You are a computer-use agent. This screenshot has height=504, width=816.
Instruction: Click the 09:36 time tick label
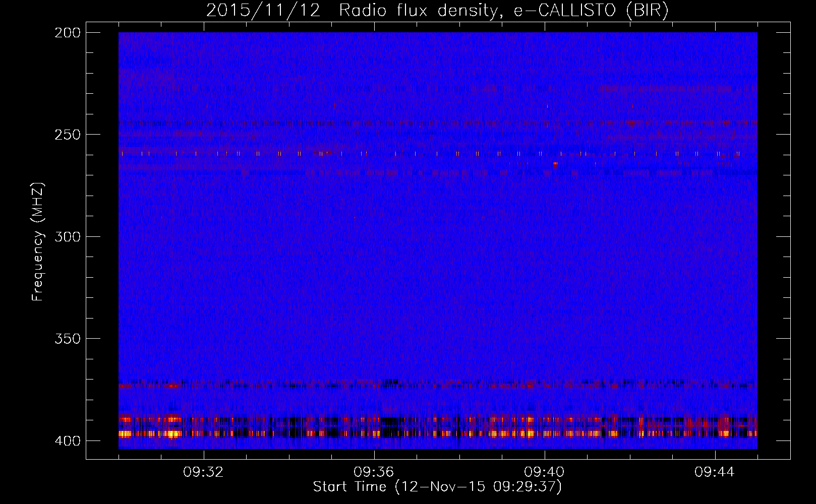(374, 472)
